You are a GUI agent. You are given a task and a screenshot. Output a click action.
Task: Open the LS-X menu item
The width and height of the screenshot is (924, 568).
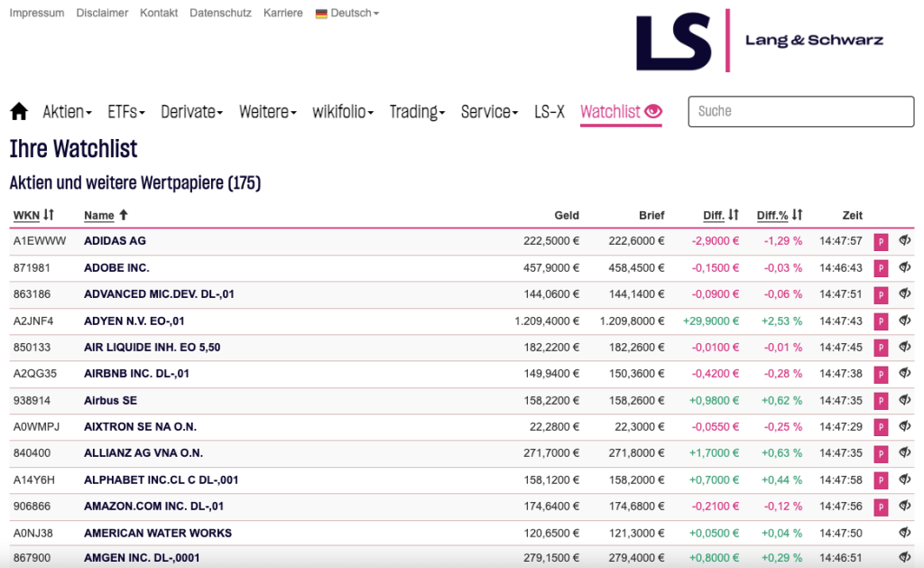(x=550, y=112)
